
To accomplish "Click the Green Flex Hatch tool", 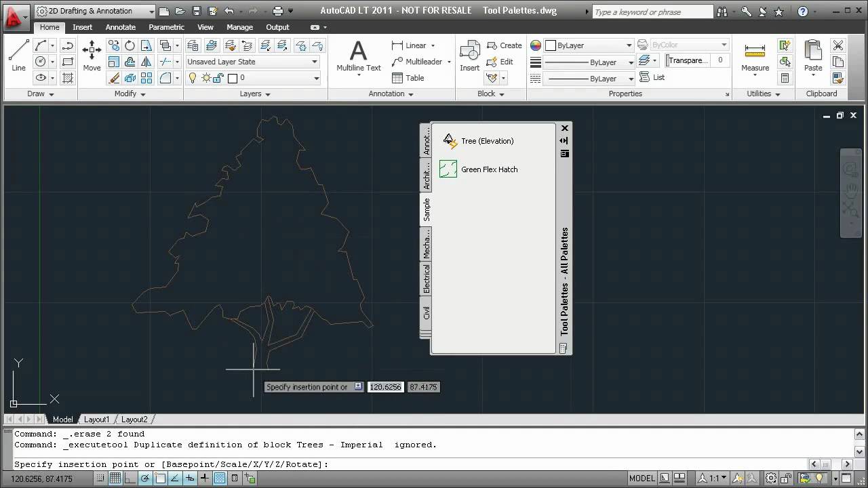I will click(x=479, y=169).
